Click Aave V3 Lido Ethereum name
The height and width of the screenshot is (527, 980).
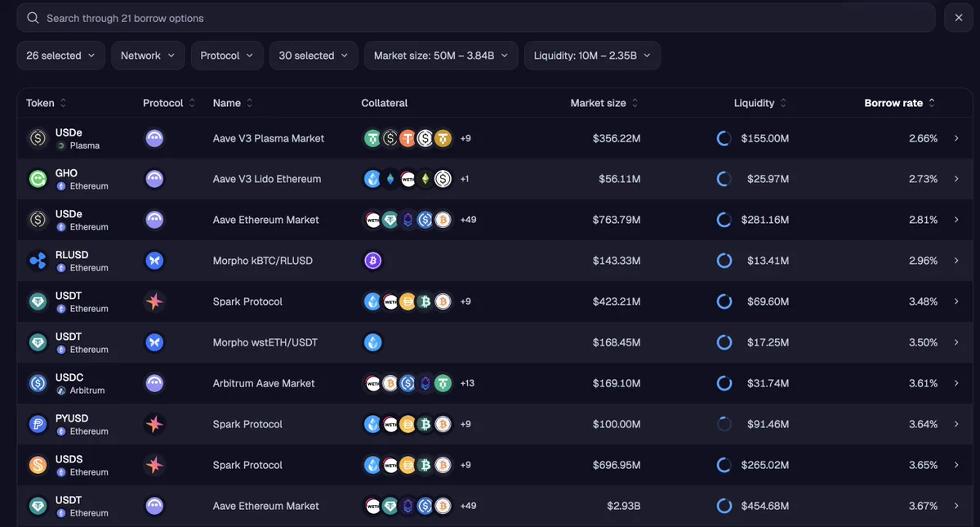point(267,179)
